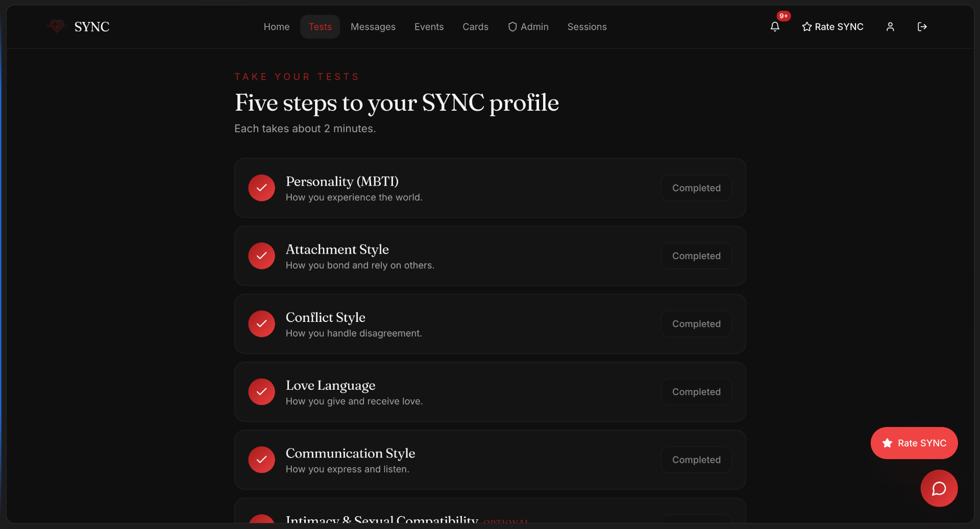Click the star in header Rate SYNC

pyautogui.click(x=806, y=27)
